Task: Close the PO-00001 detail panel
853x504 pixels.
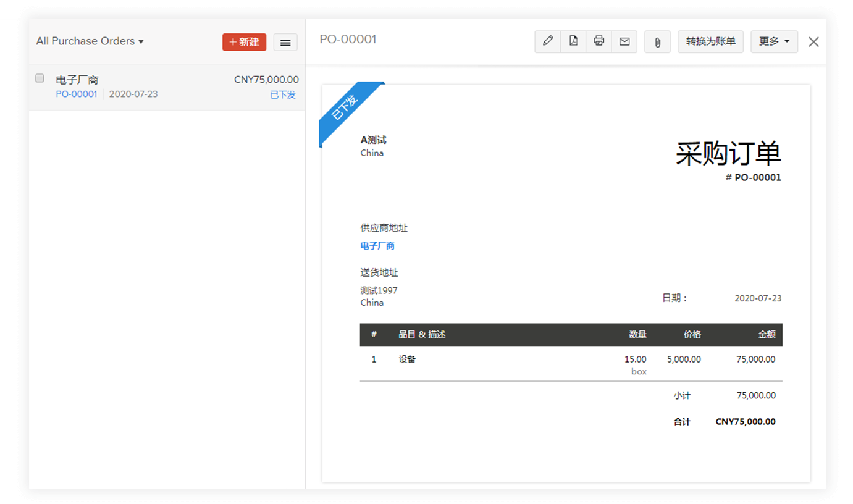Action: [813, 42]
